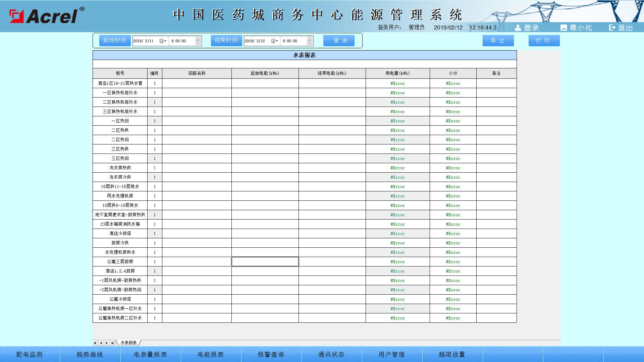This screenshot has height=362, width=644.
Task: Select the 水表报表 sheet tab
Action: [x=128, y=343]
